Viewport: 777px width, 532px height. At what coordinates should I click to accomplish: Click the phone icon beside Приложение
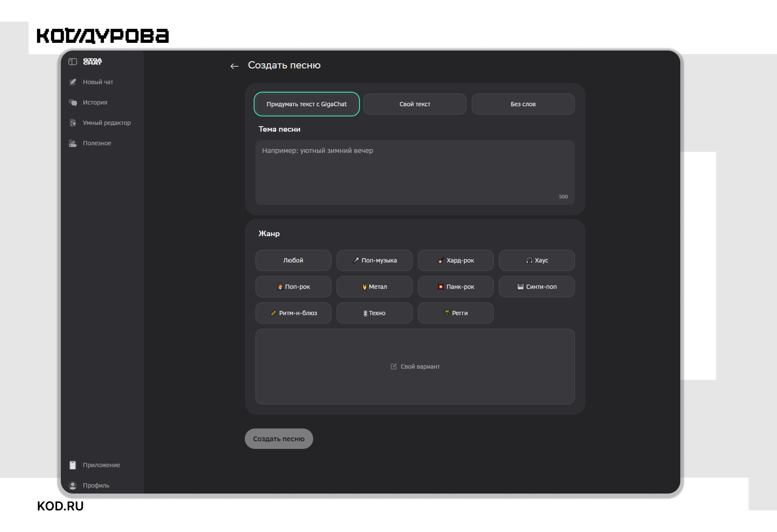pyautogui.click(x=73, y=465)
